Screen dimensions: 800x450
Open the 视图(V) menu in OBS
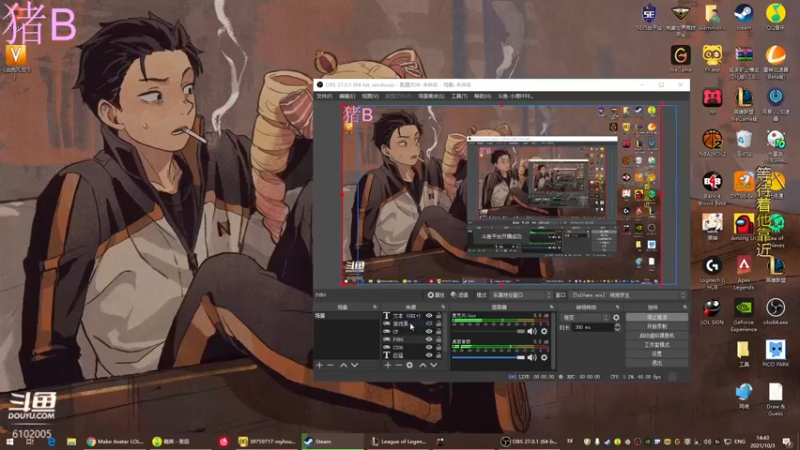click(x=370, y=96)
